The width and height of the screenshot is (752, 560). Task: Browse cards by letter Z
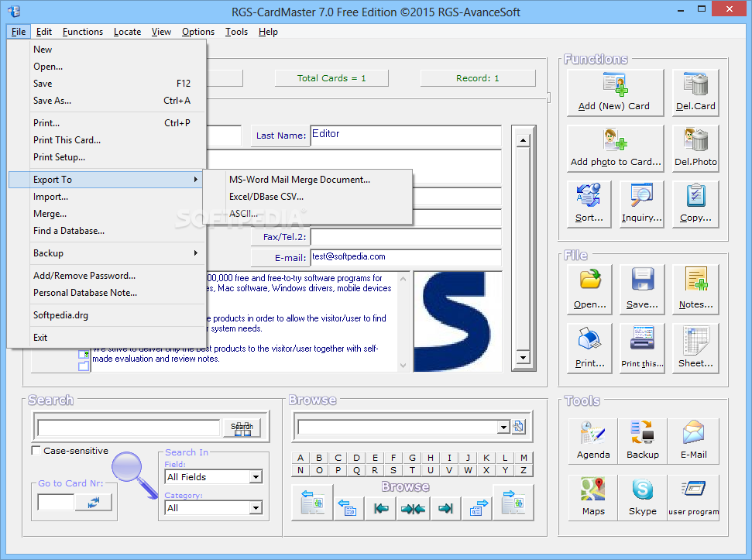(x=524, y=470)
